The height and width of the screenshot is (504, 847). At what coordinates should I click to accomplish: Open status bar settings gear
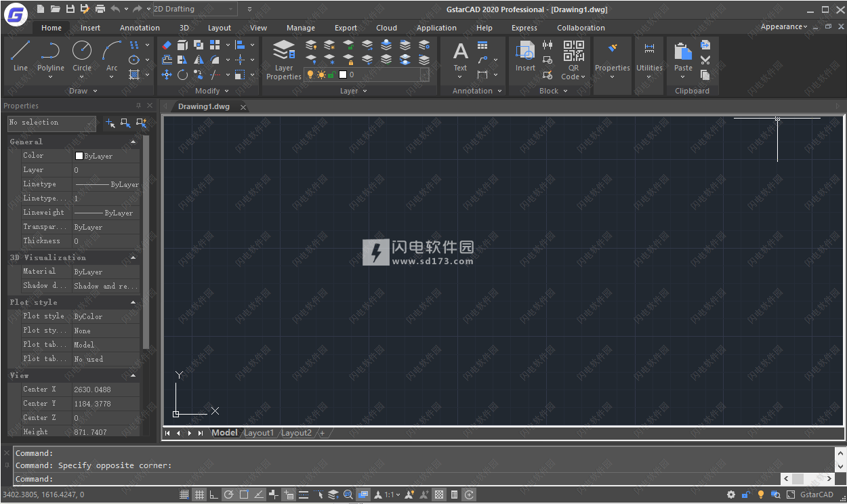click(x=731, y=495)
